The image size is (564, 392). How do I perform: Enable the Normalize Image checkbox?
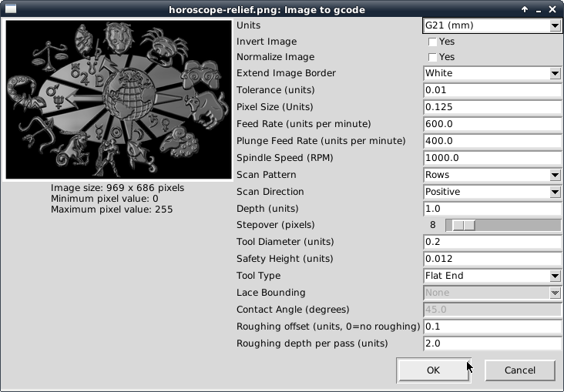click(433, 57)
